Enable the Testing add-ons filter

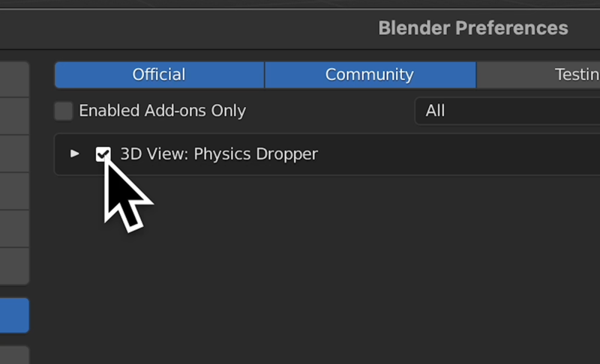pyautogui.click(x=538, y=74)
